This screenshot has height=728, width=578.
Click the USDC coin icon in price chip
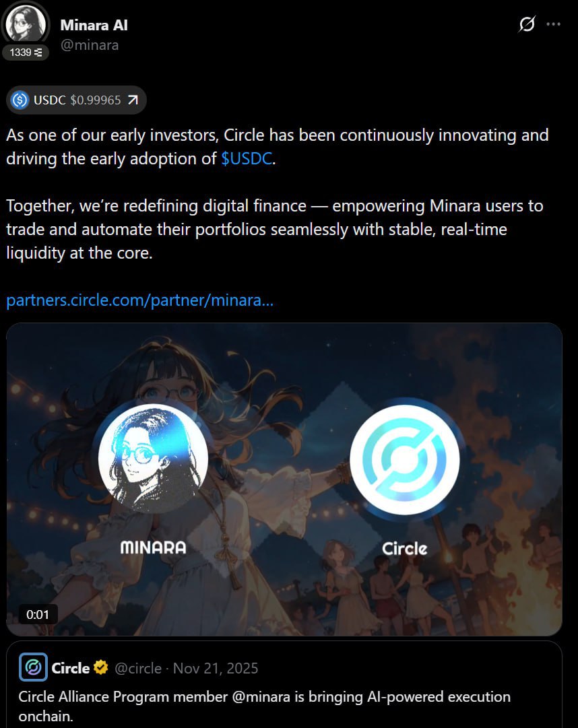pyautogui.click(x=20, y=100)
